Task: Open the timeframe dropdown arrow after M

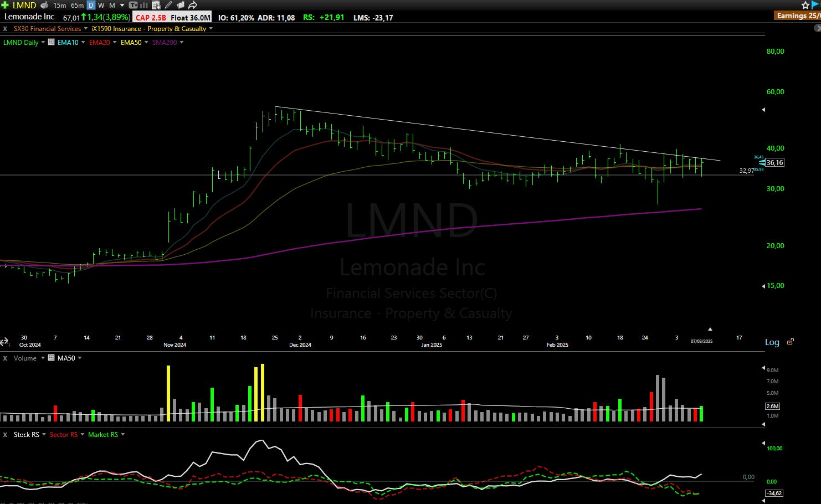Action: click(x=122, y=5)
